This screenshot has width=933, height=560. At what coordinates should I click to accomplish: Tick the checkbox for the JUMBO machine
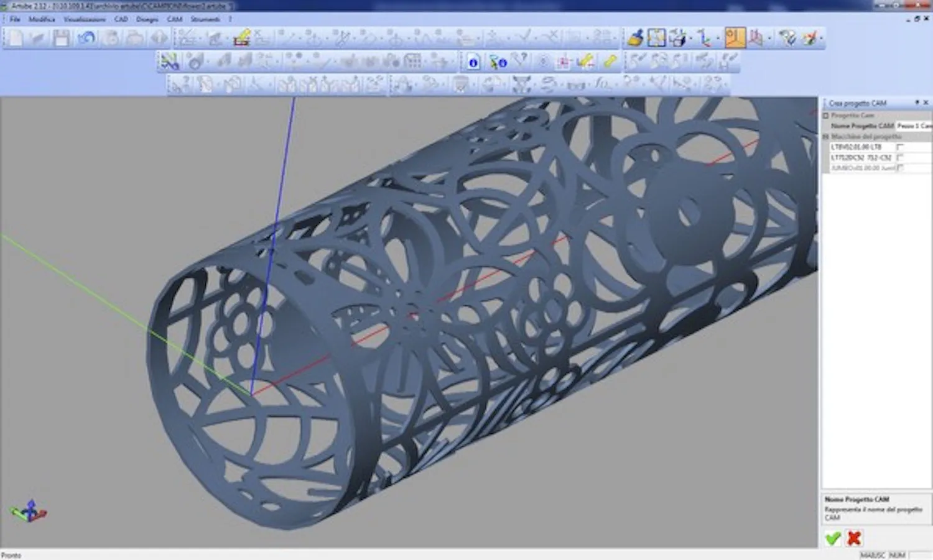point(899,168)
